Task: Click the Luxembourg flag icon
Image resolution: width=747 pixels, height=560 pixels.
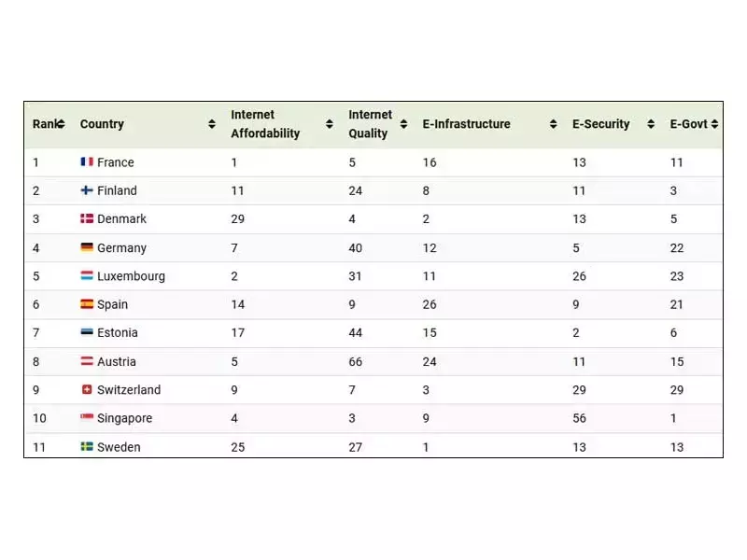Action: click(87, 276)
